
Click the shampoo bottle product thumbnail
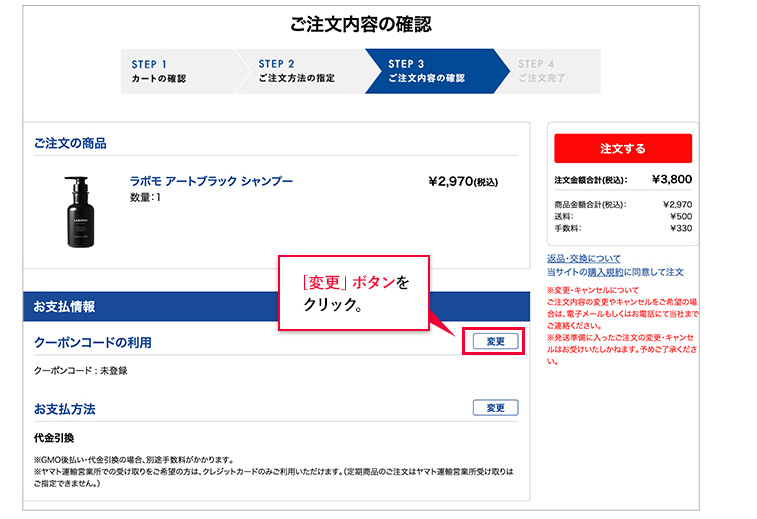click(80, 212)
